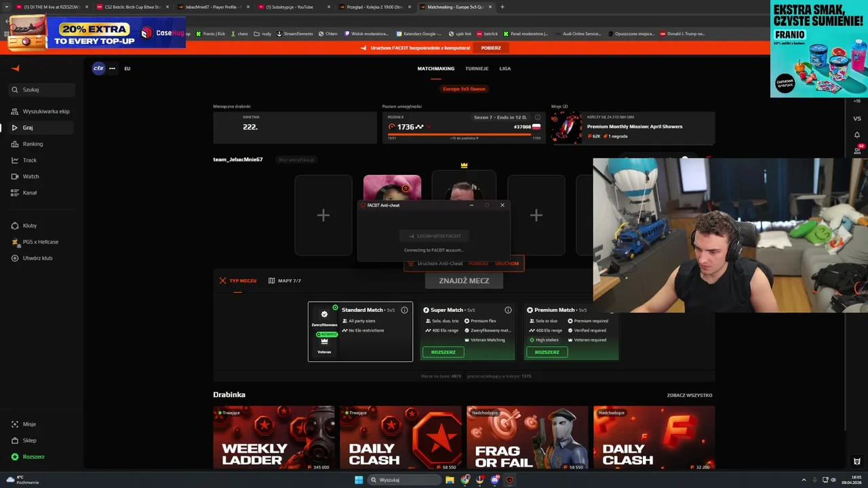Open the WEEKLY LADDER card

click(x=274, y=437)
